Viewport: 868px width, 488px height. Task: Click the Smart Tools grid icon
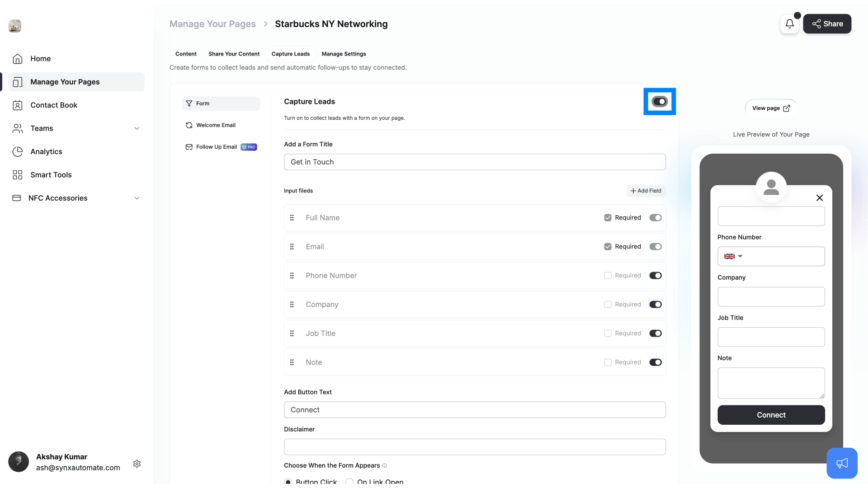18,175
